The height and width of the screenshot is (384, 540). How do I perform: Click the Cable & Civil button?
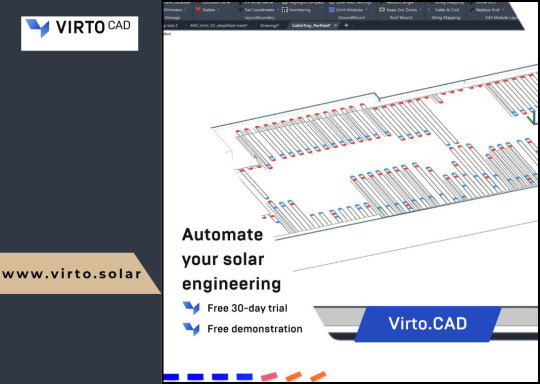point(447,10)
